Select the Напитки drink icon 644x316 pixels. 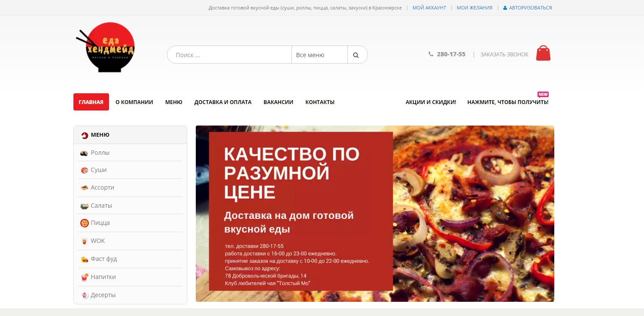(84, 277)
